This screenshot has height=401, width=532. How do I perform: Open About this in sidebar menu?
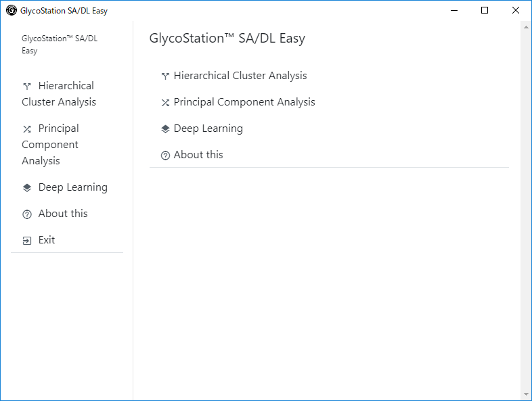click(x=55, y=214)
